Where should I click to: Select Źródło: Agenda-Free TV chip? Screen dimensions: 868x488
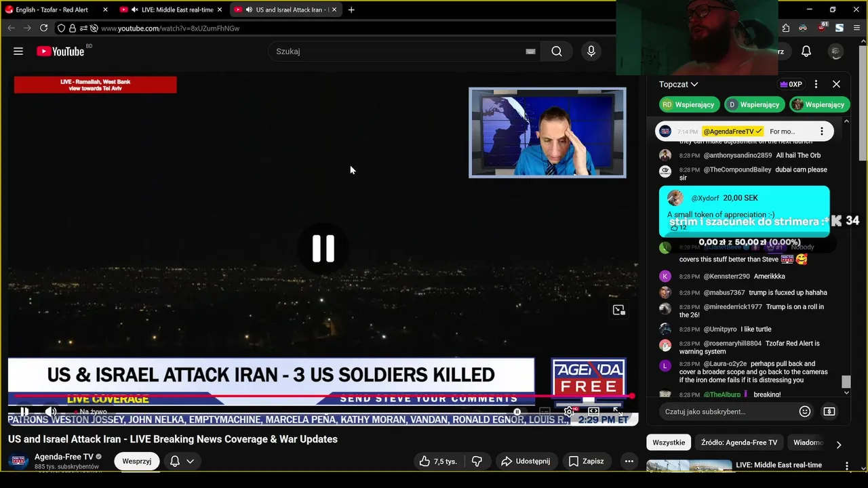(739, 443)
